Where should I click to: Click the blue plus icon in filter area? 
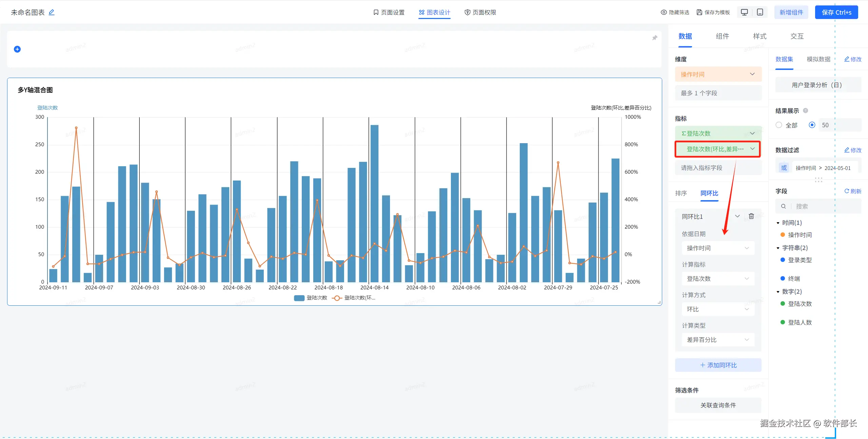pos(17,49)
